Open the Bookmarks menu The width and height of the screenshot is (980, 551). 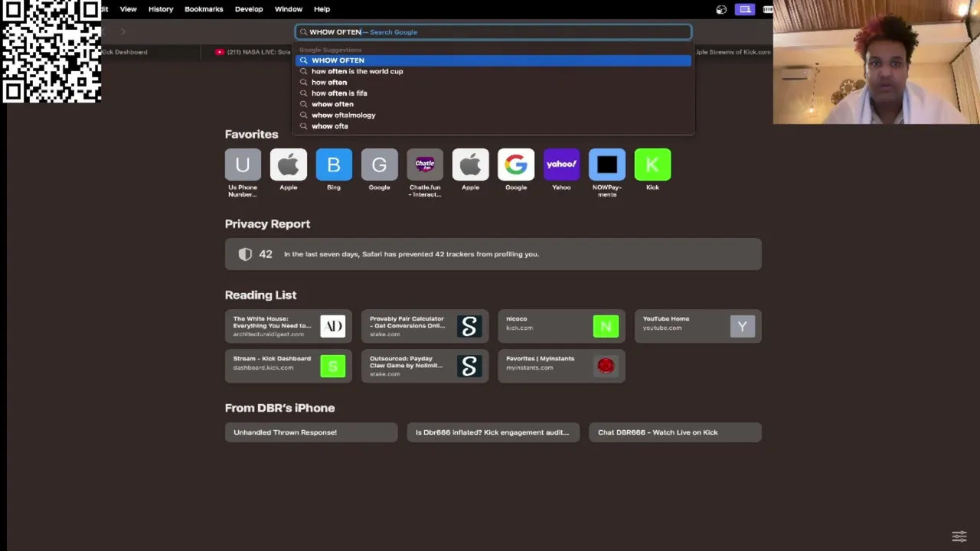coord(204,9)
